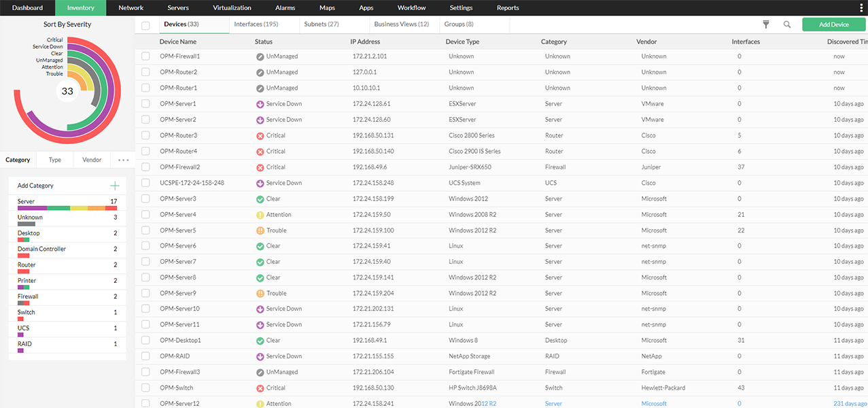
Task: Click the plus icon beside Add Category
Action: 115,186
